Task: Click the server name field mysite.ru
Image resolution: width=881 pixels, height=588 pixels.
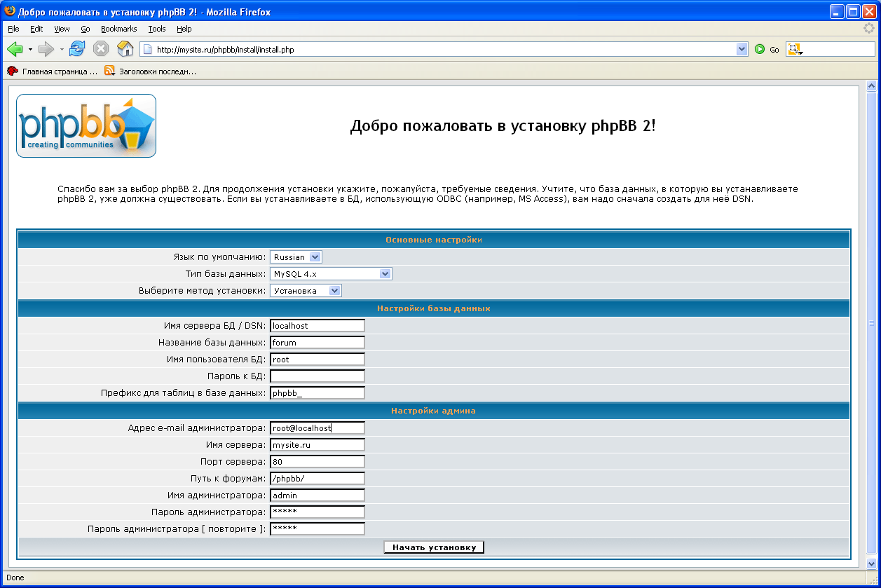Action: [x=317, y=444]
